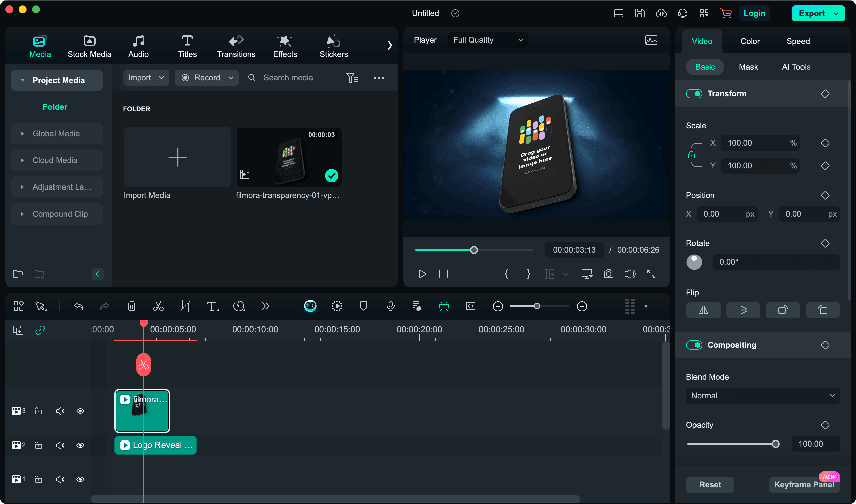The width and height of the screenshot is (856, 504).
Task: Open the Full Quality player dropdown
Action: pyautogui.click(x=488, y=40)
